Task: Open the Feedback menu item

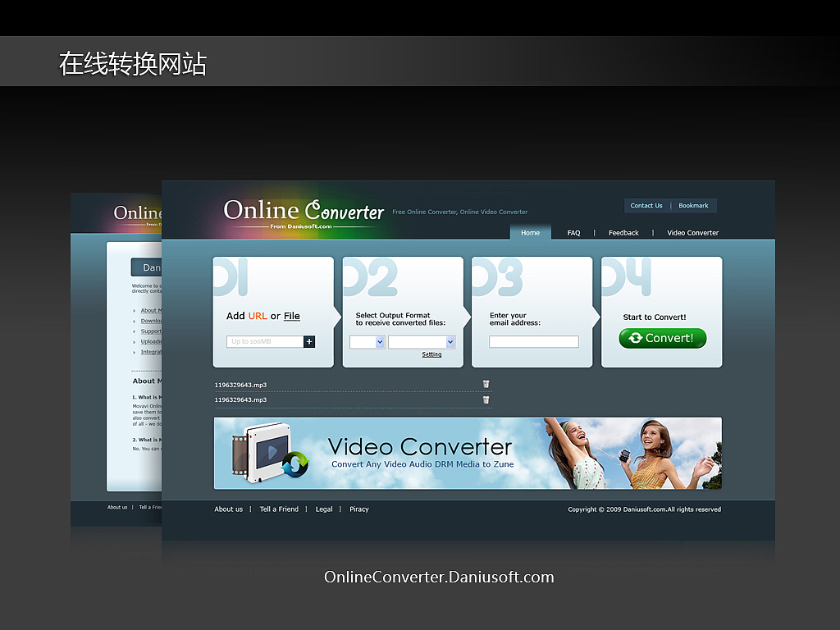Action: [x=623, y=232]
